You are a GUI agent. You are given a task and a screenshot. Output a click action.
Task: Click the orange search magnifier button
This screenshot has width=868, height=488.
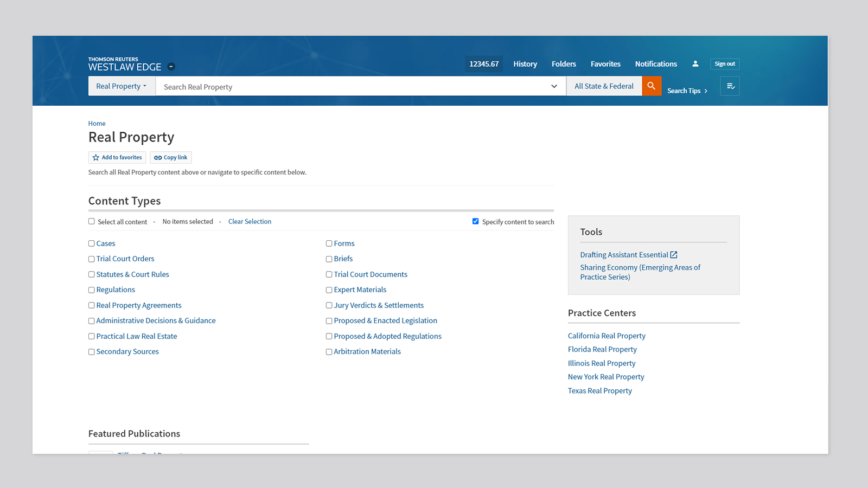point(651,86)
